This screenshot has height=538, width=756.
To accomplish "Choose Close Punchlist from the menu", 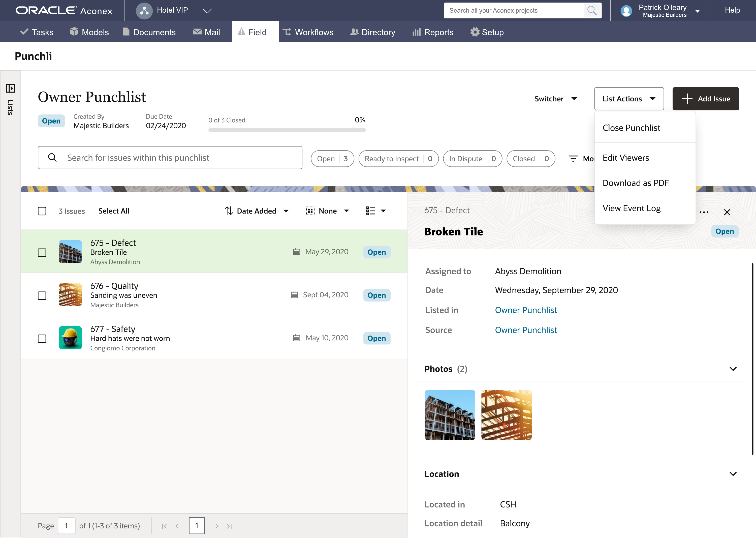I will (x=645, y=128).
